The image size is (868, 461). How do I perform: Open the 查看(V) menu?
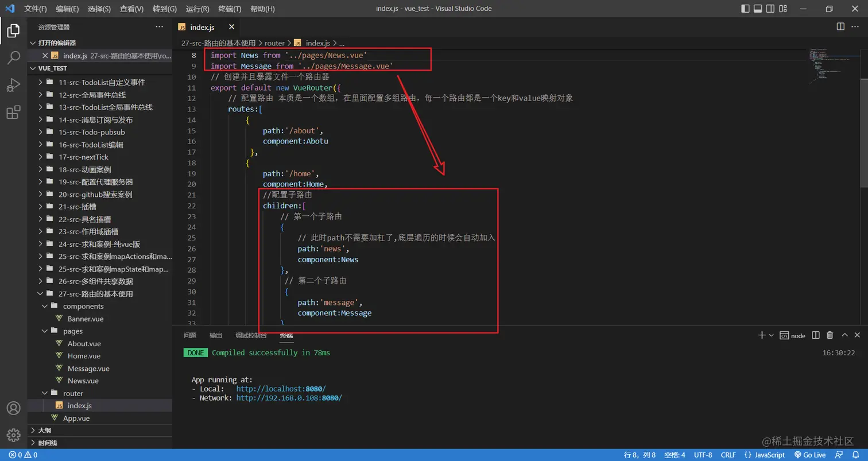point(132,9)
